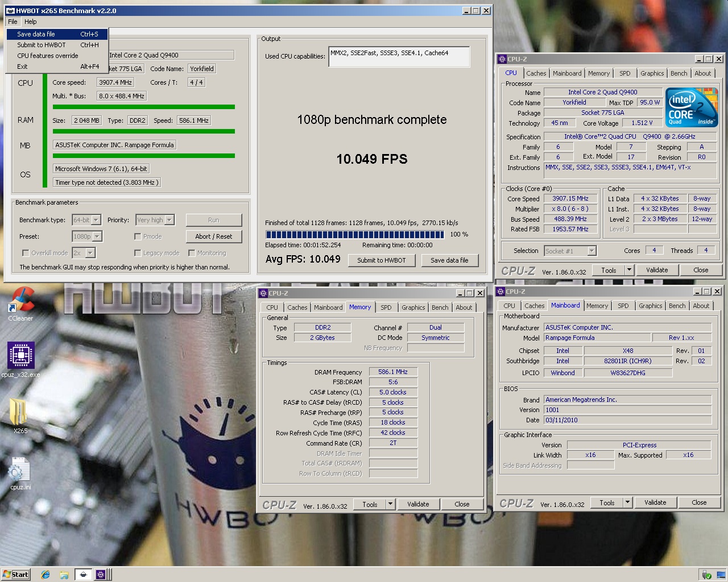The width and height of the screenshot is (728, 582).
Task: Click the Abort / Reset button
Action: coord(213,236)
